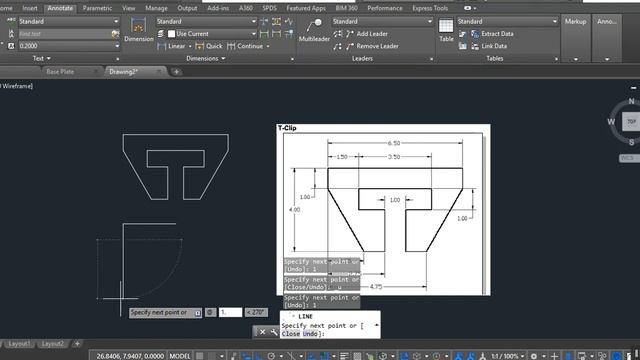640x360 pixels.
Task: Choose the Close option in command line
Action: coord(291,334)
